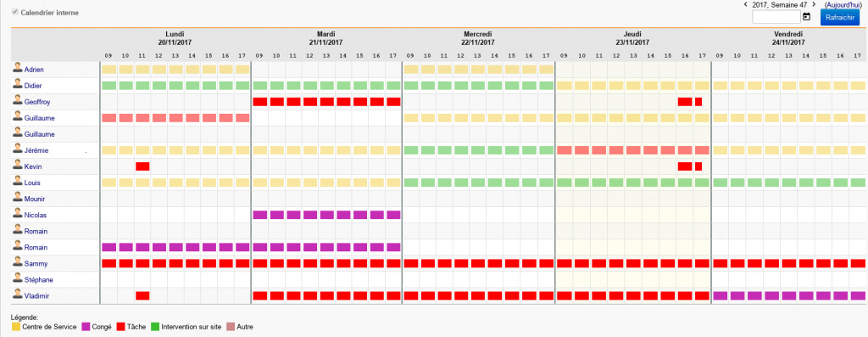Go to next week arrow
Screen dimensions: 868x337
click(x=813, y=4)
